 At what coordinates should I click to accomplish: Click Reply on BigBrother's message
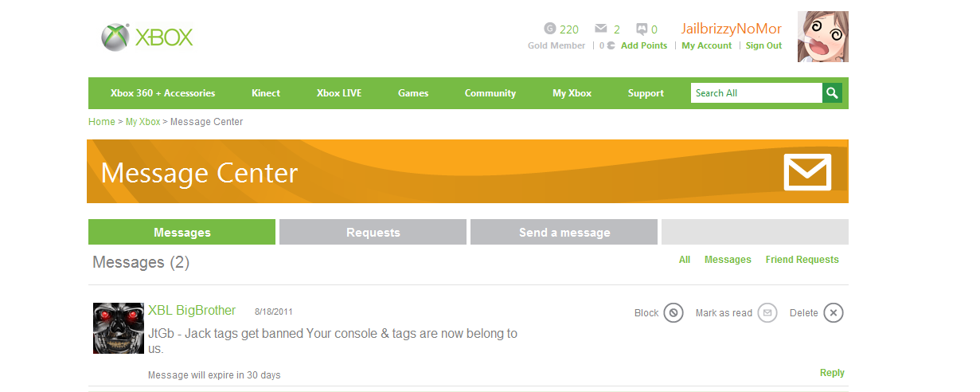click(x=833, y=373)
